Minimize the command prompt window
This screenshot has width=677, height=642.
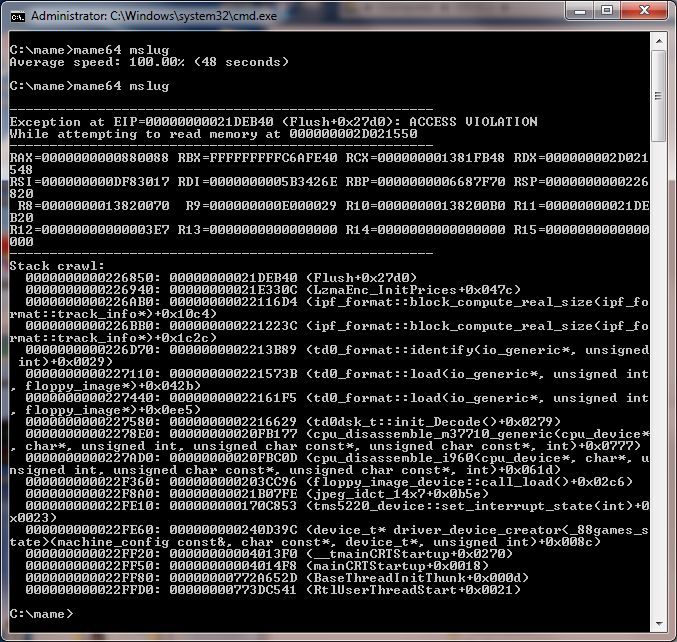coord(579,13)
